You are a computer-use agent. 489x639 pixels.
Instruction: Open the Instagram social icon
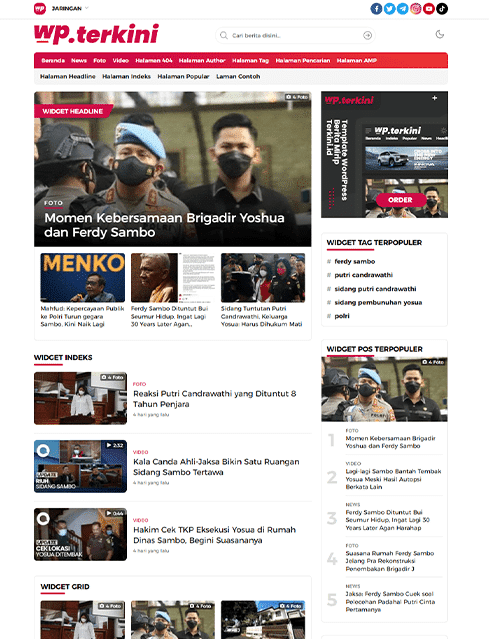tap(416, 9)
